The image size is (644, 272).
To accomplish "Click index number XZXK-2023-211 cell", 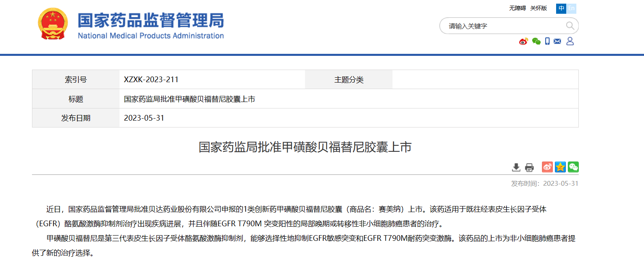I will [x=151, y=80].
